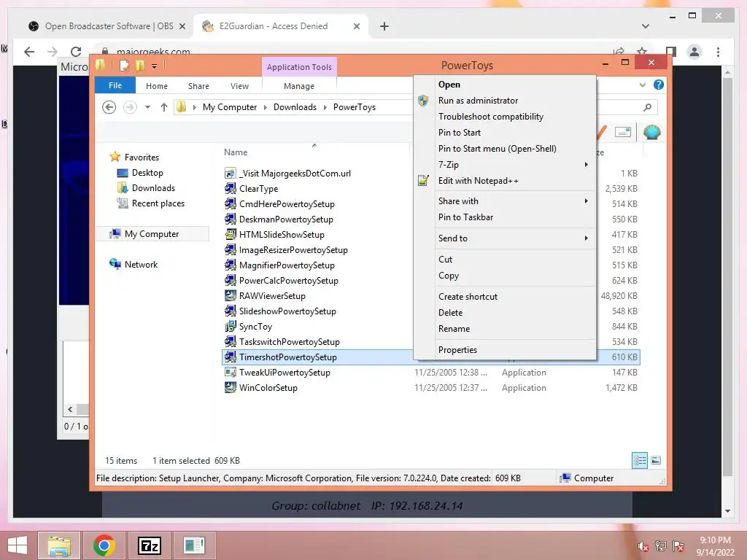This screenshot has height=560, width=747.
Task: Open the recent locations dropdown arrow
Action: (x=147, y=107)
